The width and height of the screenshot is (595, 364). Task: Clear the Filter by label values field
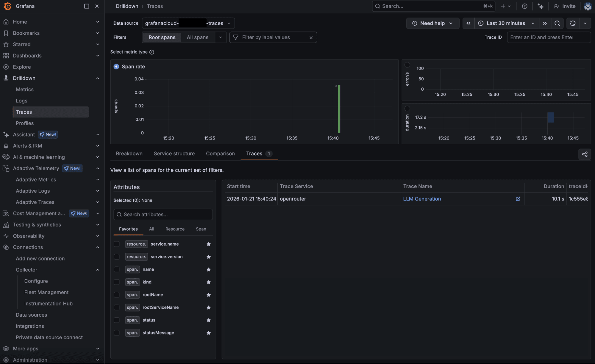[311, 37]
